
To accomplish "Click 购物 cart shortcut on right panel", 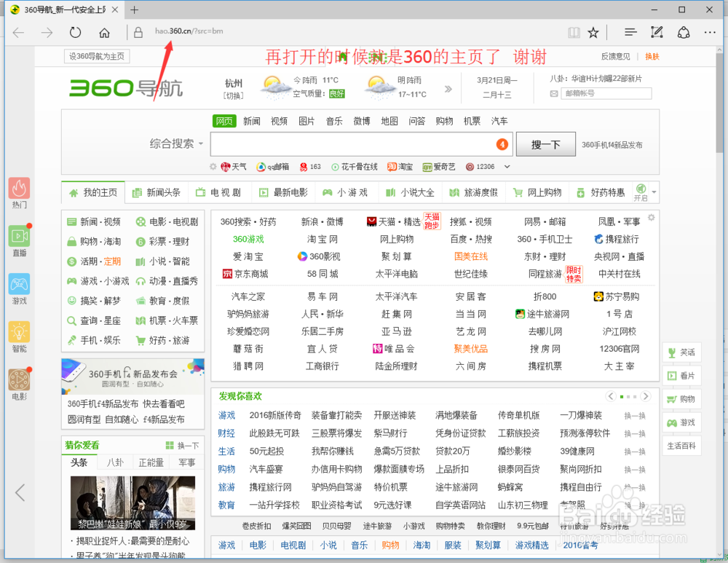I will (x=681, y=399).
